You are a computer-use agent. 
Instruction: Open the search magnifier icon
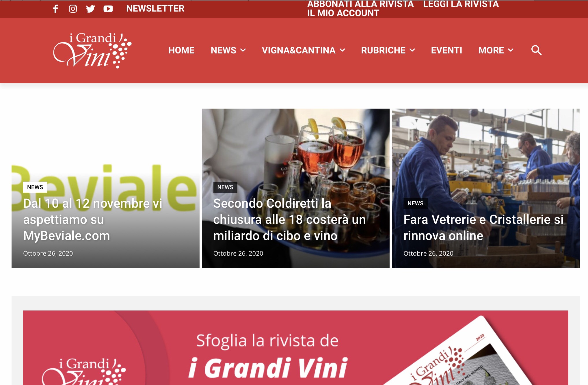coord(536,50)
